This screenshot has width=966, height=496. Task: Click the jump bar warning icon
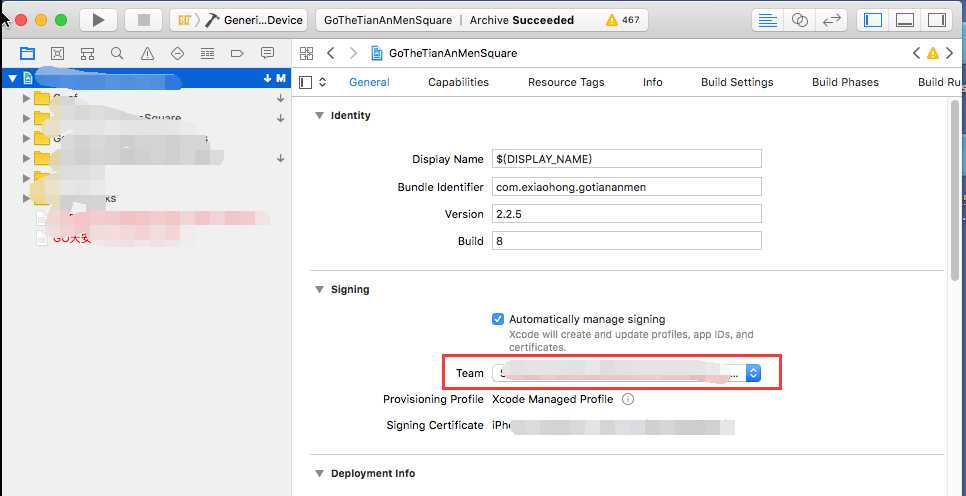click(x=933, y=53)
